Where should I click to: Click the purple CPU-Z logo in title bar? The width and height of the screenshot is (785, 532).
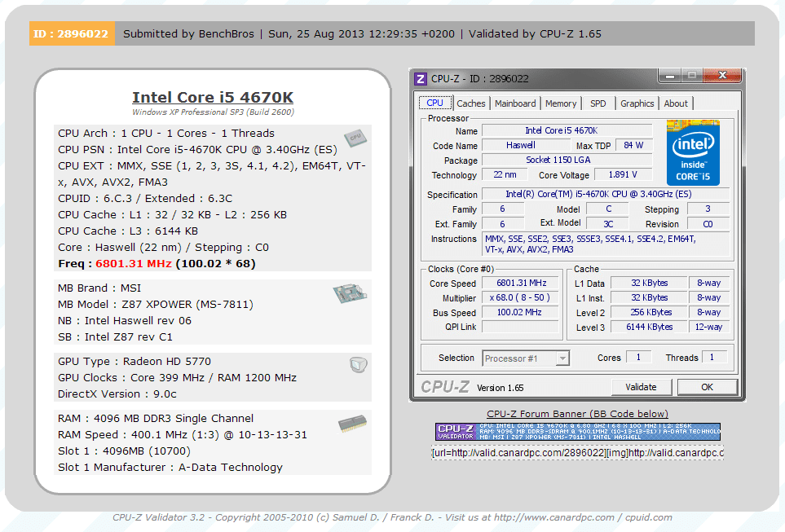421,79
